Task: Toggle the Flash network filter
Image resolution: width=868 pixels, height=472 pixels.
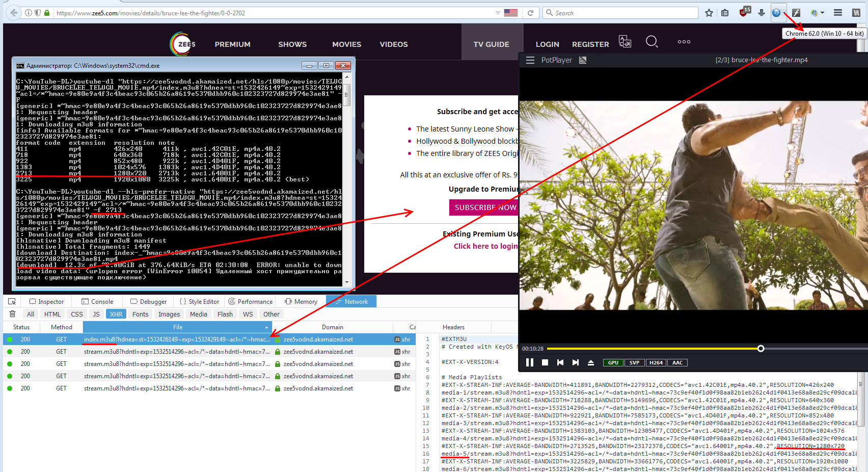Action: click(x=225, y=314)
